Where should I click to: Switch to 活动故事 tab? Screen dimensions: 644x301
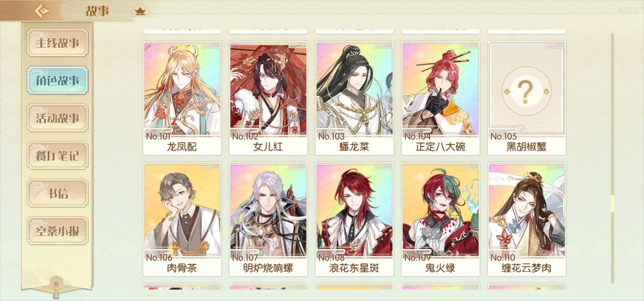pyautogui.click(x=57, y=118)
